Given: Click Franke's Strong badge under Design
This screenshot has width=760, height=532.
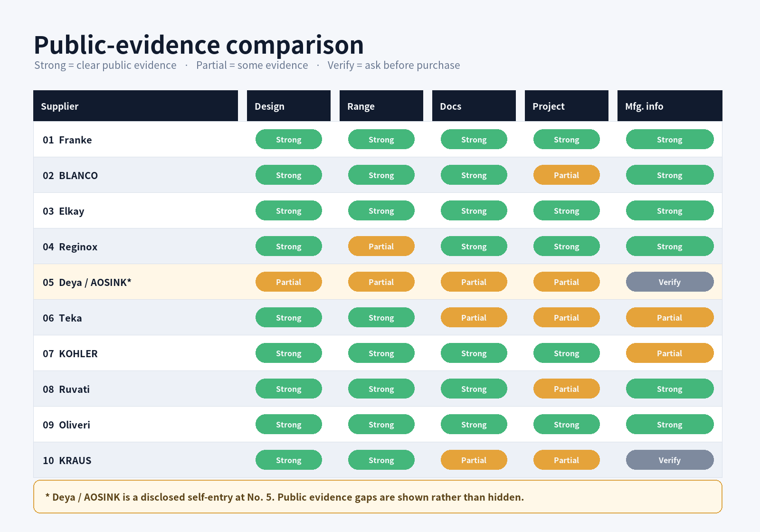Looking at the screenshot, I should pyautogui.click(x=289, y=139).
